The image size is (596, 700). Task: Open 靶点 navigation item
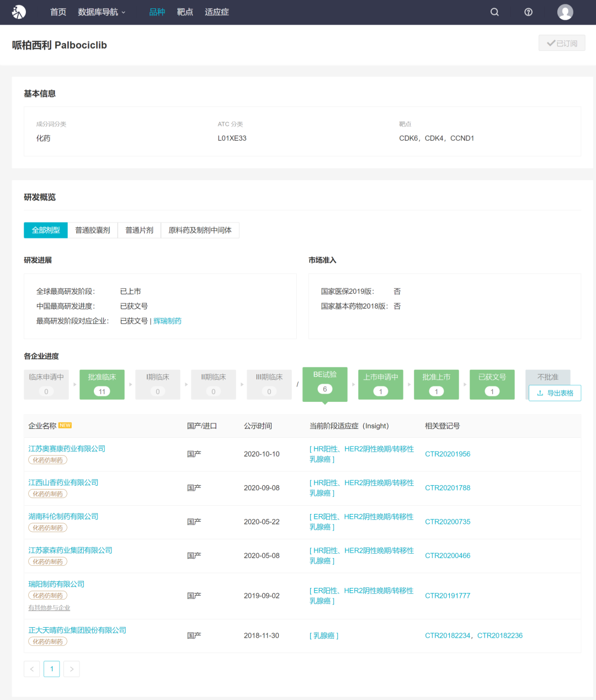[x=185, y=12]
